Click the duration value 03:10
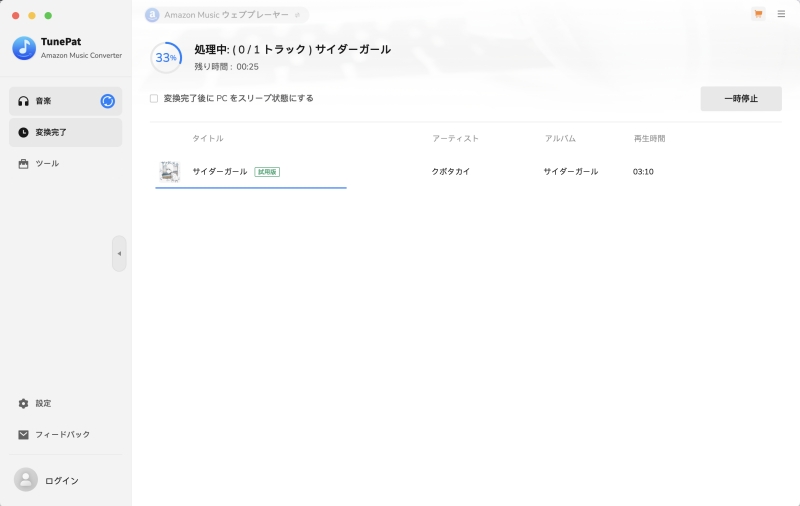 643,172
